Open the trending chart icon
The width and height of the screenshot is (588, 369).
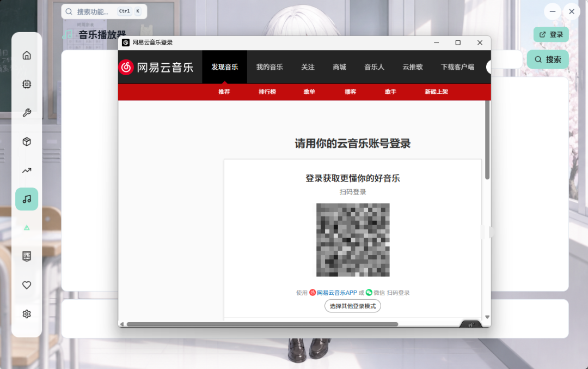27,171
